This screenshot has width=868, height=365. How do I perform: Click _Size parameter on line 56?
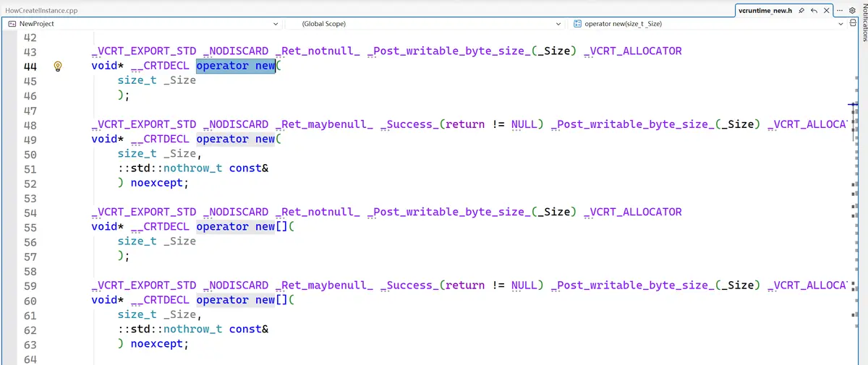click(x=180, y=241)
